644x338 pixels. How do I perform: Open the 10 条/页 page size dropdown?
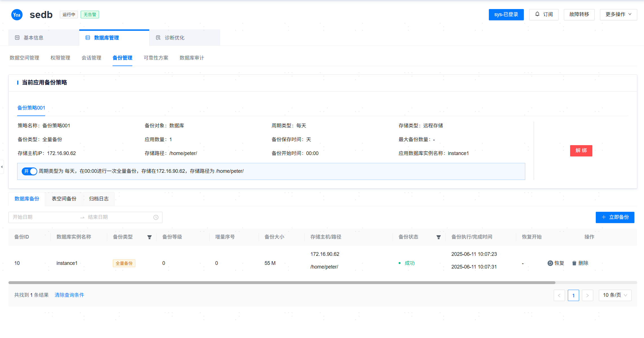(615, 295)
